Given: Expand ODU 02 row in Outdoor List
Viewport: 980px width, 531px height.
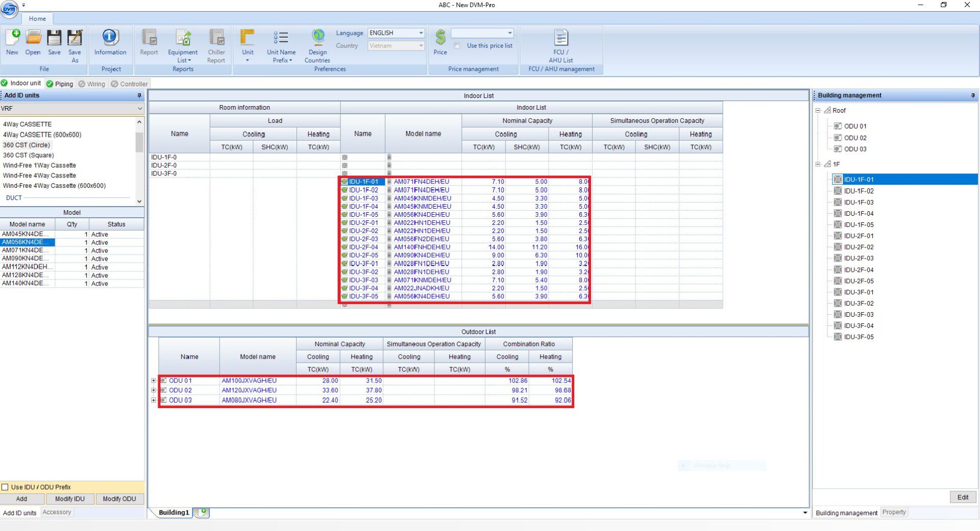Looking at the screenshot, I should (153, 390).
